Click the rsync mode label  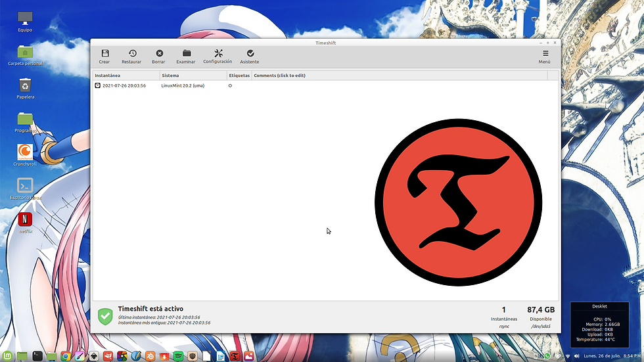[504, 327]
